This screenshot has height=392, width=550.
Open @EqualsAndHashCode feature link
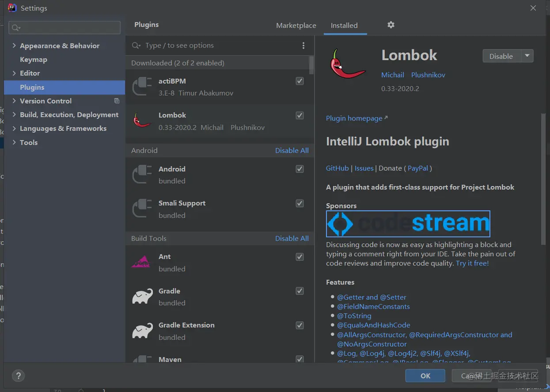(374, 325)
